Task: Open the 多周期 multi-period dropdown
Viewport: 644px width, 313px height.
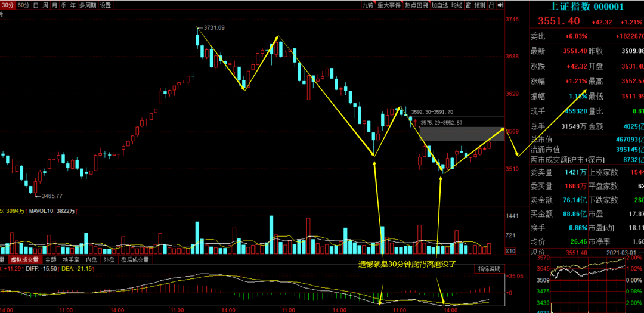Action: (87, 5)
